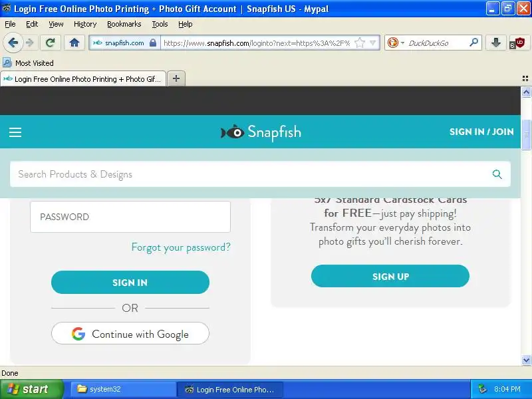Click the page scrollbar down arrow
Viewport: 532px width, 399px height.
coord(526,360)
